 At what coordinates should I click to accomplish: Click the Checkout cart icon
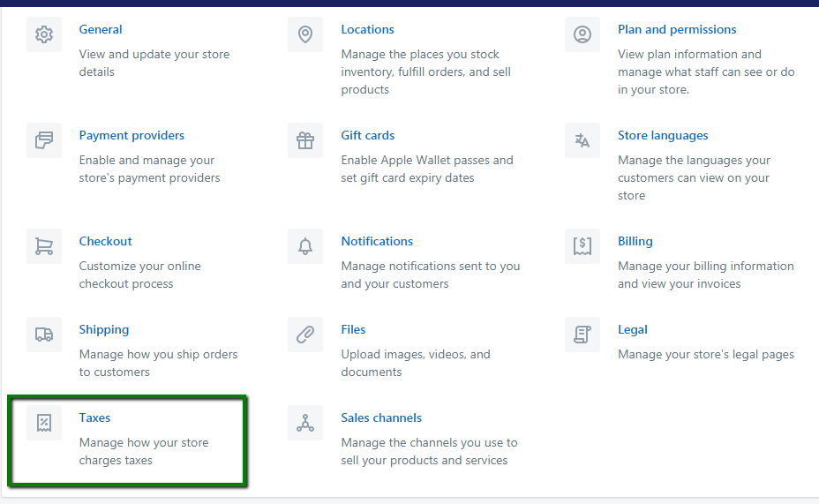point(44,246)
